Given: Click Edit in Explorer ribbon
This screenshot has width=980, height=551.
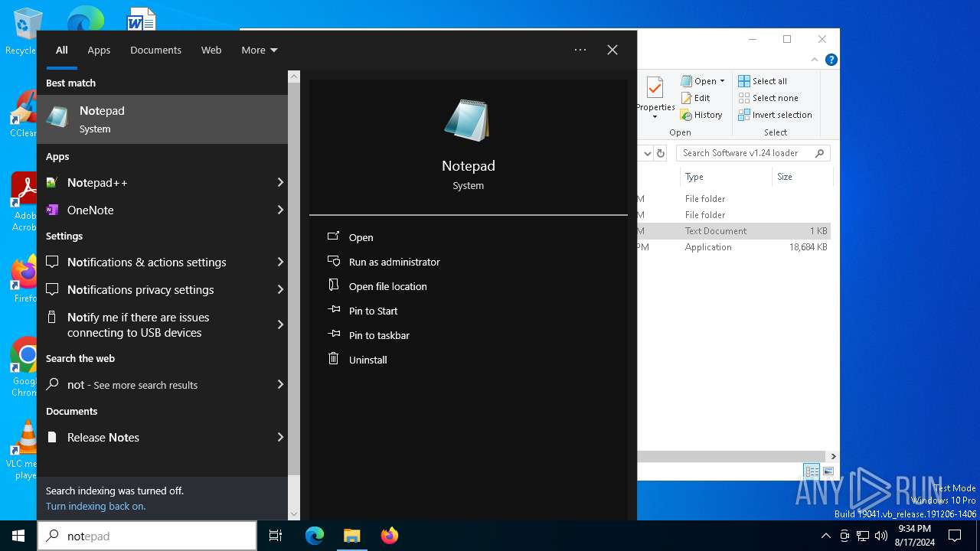Looking at the screenshot, I should coord(696,98).
